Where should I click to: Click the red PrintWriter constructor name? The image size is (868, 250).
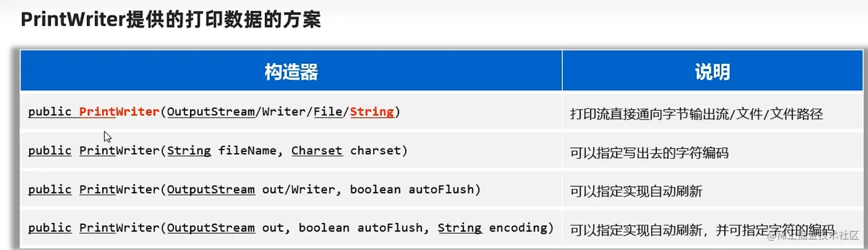click(119, 111)
